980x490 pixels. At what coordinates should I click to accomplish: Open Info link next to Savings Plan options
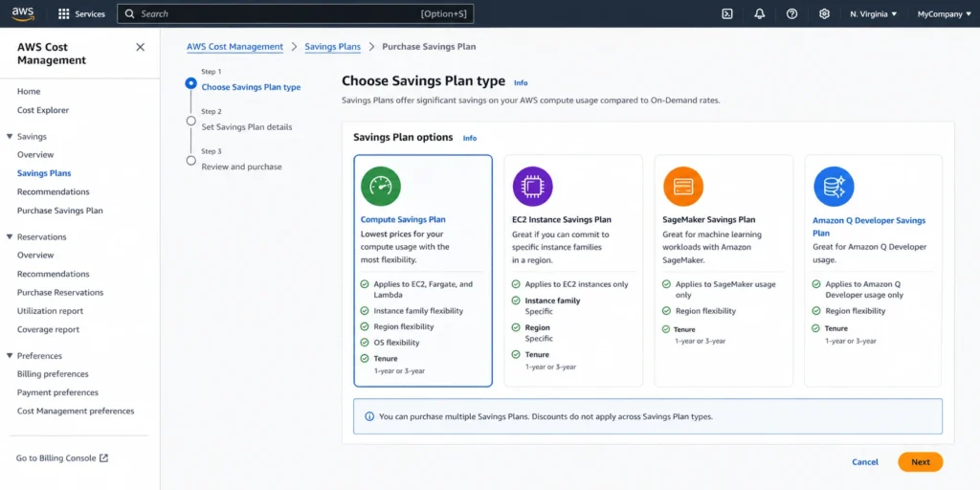point(469,138)
